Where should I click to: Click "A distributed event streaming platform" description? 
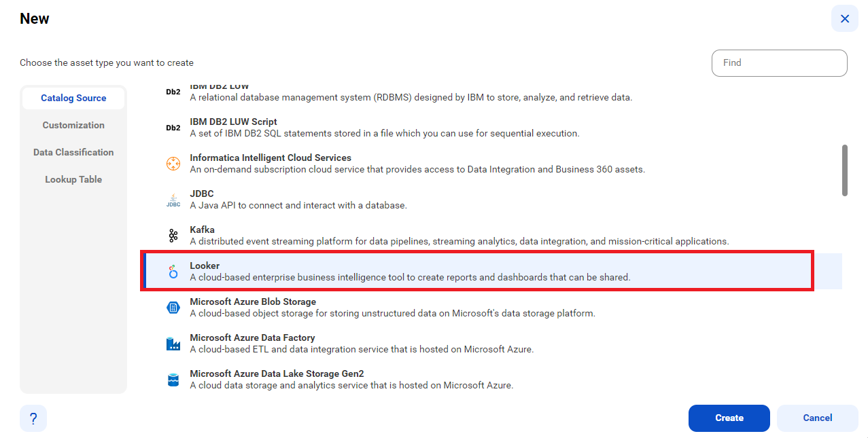[459, 241]
